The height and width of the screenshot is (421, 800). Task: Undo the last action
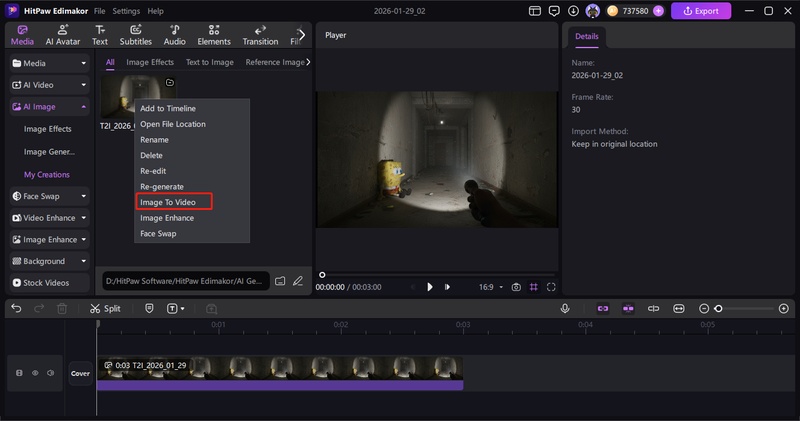point(16,308)
